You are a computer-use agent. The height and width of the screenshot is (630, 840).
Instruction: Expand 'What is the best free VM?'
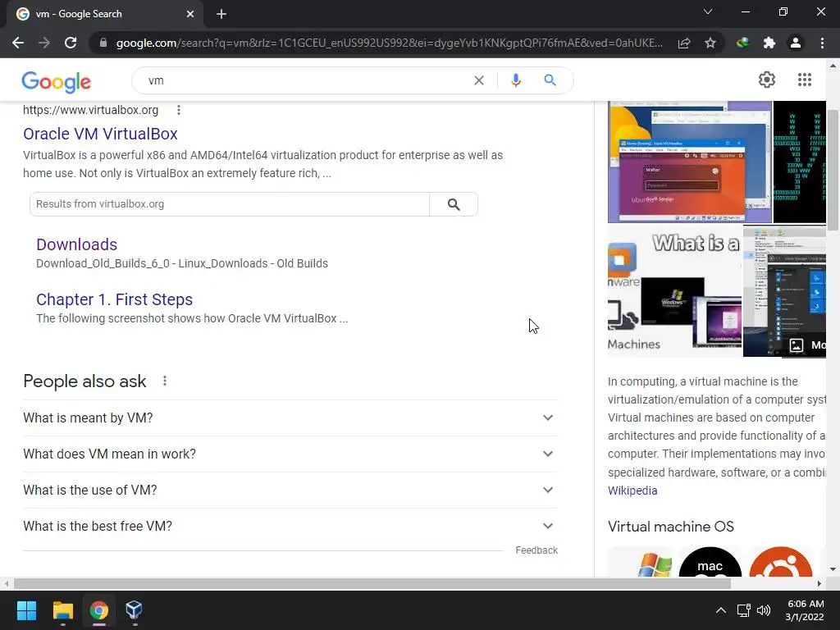tap(290, 526)
